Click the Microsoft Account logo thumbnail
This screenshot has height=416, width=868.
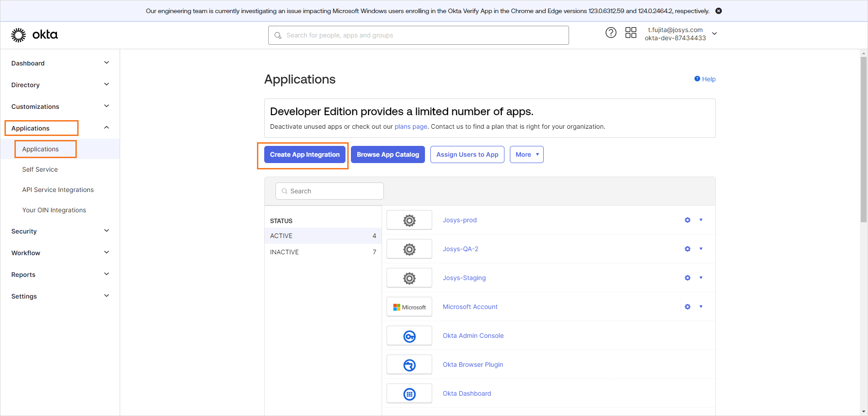[x=409, y=307]
